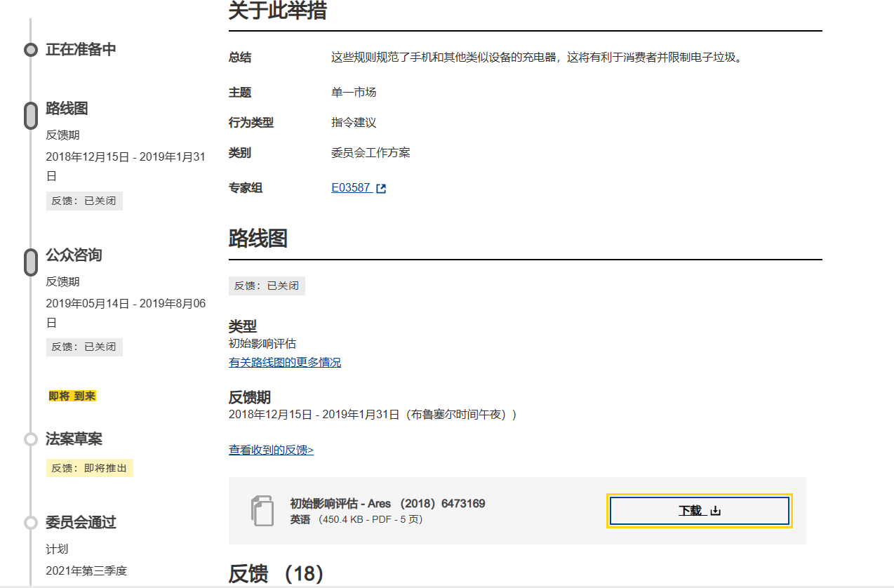
Task: Select 法案草案 in the left timeline navigation
Action: pyautogui.click(x=75, y=438)
